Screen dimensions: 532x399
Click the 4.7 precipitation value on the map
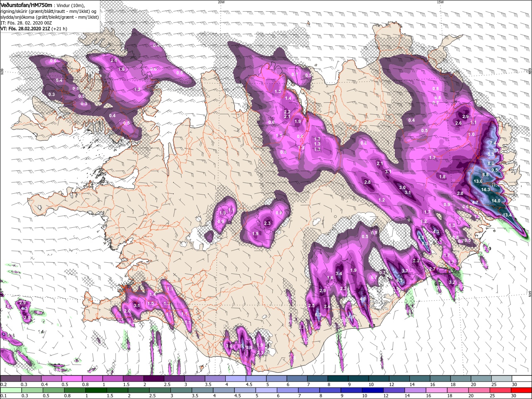pyautogui.click(x=475, y=202)
